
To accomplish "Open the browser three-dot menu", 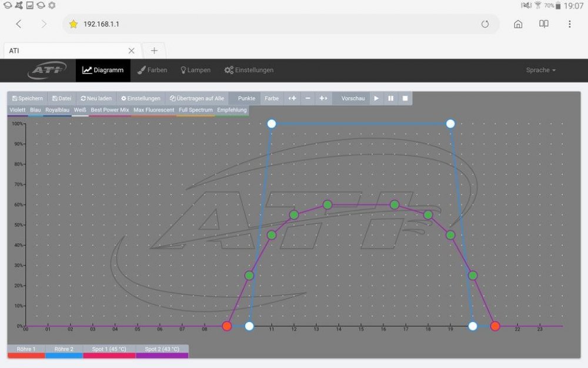I will (569, 24).
